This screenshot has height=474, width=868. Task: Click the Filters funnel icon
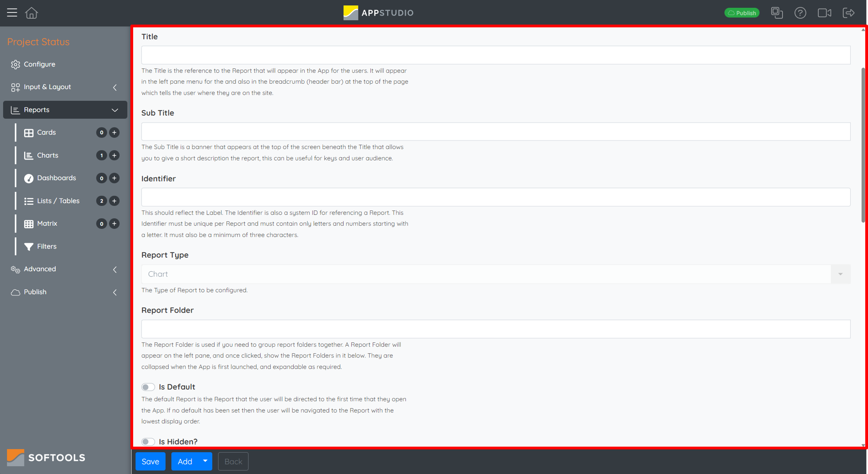click(29, 246)
